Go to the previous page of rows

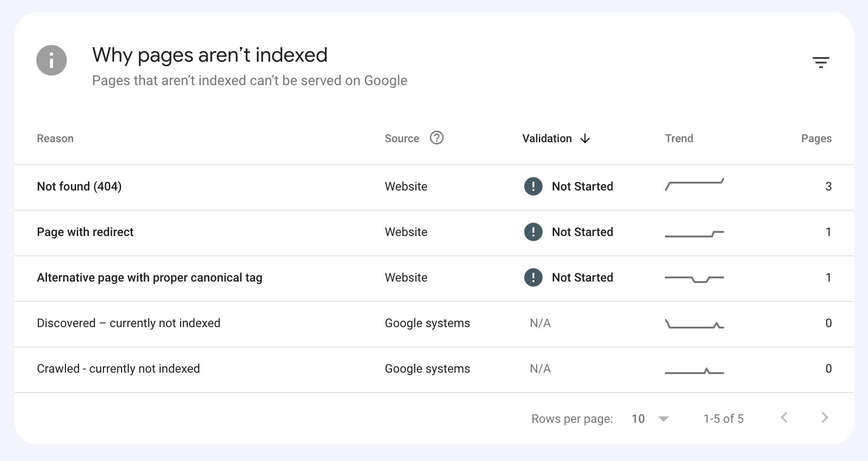tap(784, 418)
